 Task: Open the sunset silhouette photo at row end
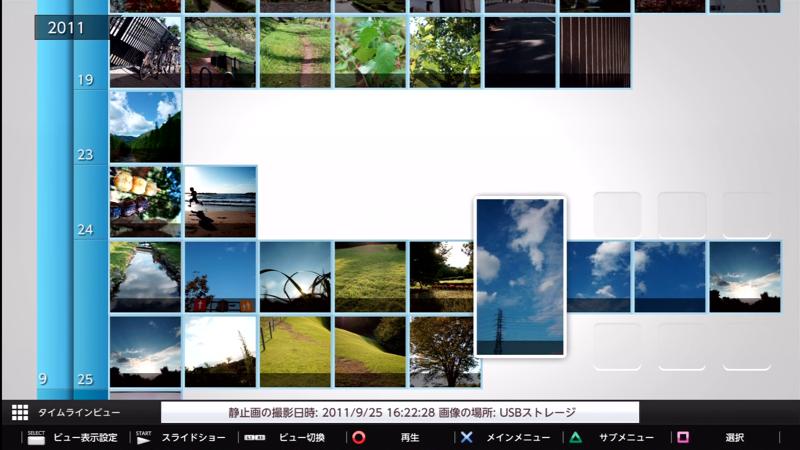click(745, 277)
